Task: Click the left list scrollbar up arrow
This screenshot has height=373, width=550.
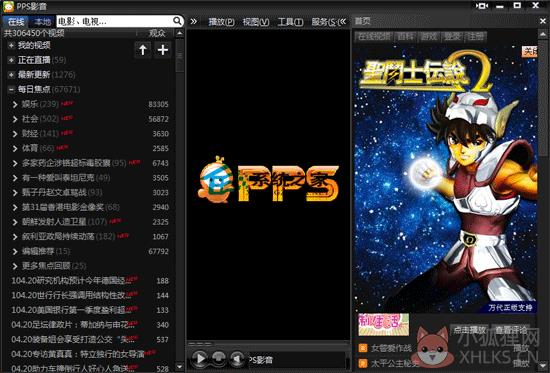Action: pos(180,34)
